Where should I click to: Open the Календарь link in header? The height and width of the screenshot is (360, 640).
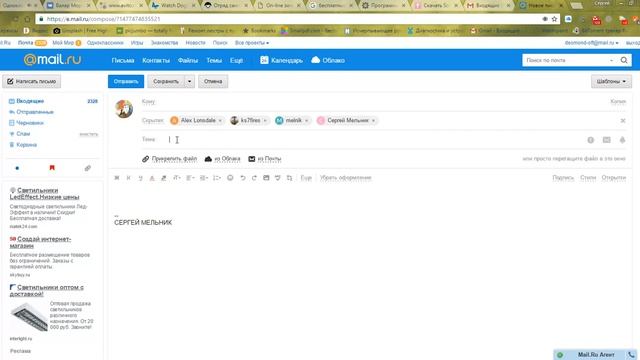pos(282,60)
